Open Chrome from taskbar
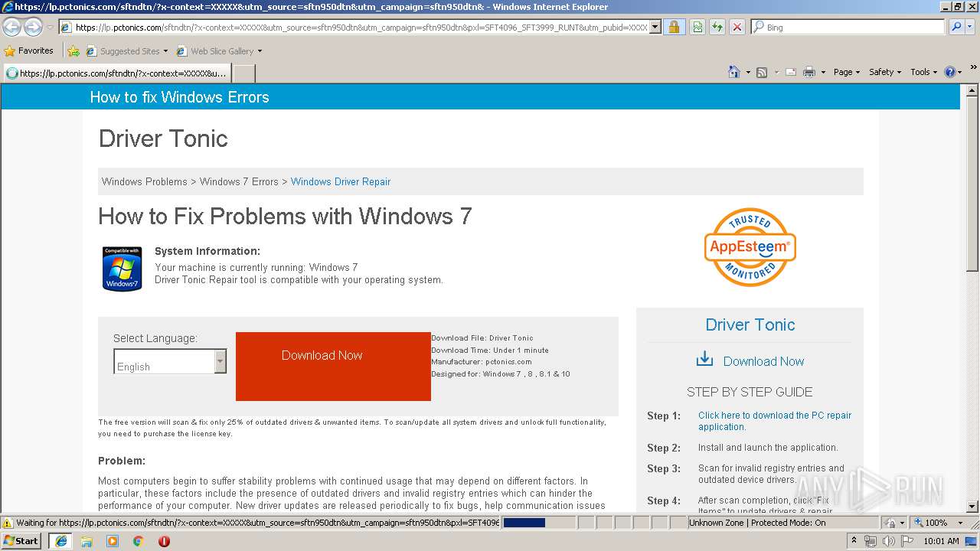 pos(139,540)
